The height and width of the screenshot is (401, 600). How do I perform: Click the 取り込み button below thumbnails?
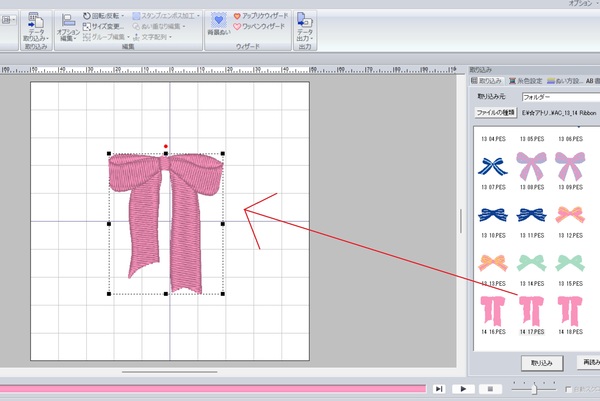point(542,362)
